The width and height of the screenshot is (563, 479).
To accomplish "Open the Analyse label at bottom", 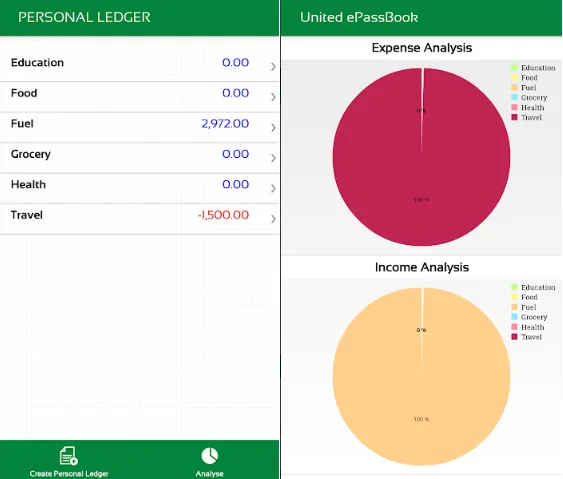I will (210, 474).
